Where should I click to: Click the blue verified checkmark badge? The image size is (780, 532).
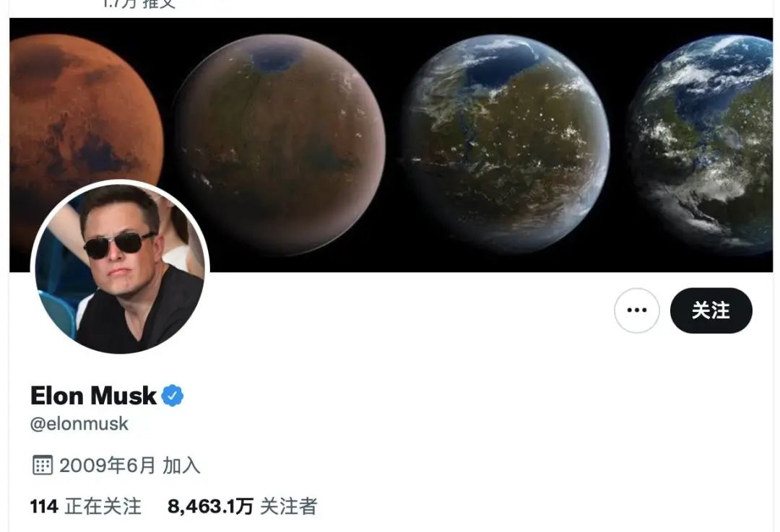click(173, 396)
